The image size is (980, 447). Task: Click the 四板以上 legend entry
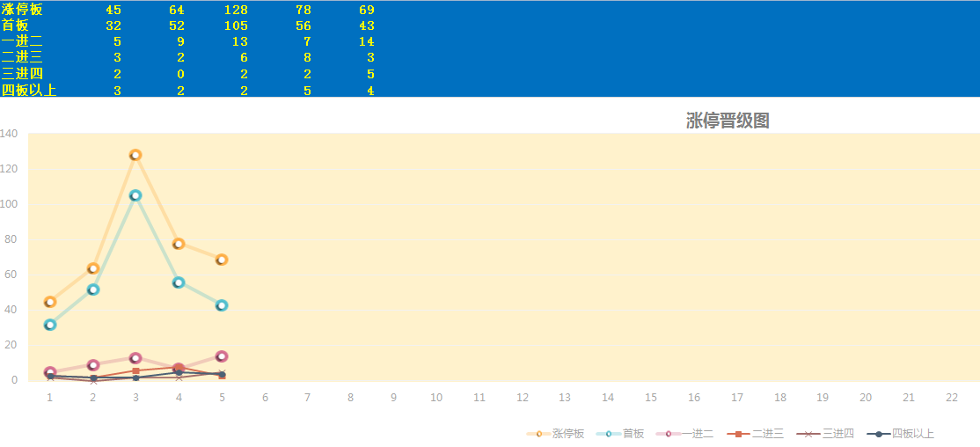[x=899, y=434]
